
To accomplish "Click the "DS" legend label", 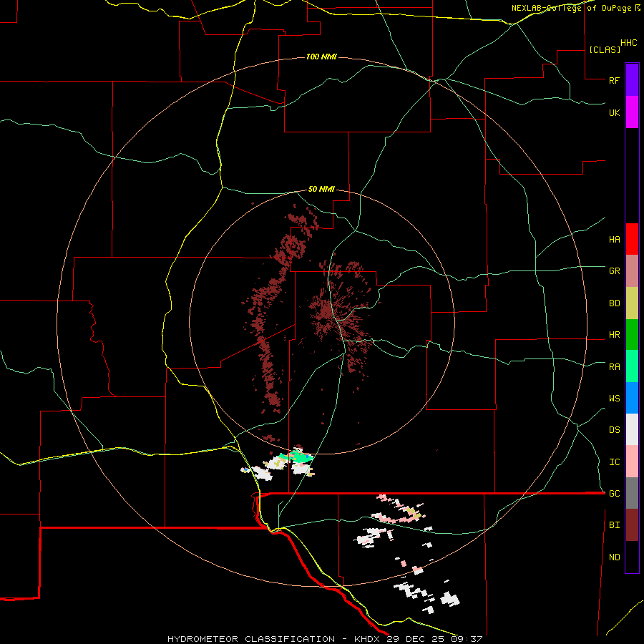I will click(614, 430).
